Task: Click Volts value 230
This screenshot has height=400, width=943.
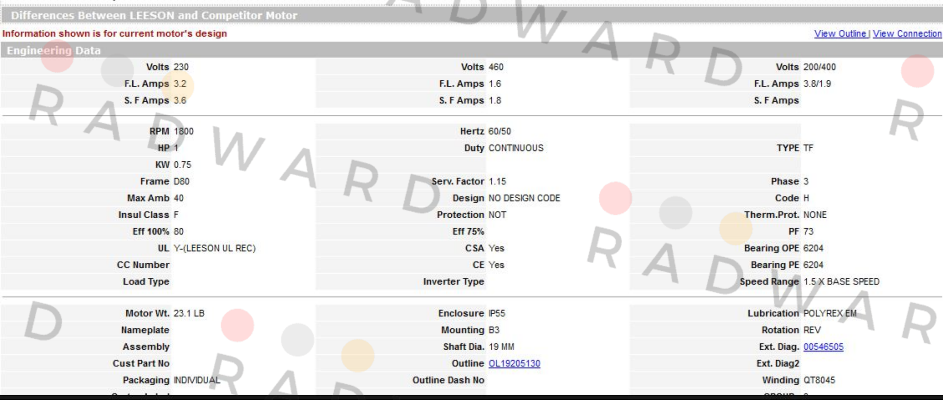Action: 181,67
